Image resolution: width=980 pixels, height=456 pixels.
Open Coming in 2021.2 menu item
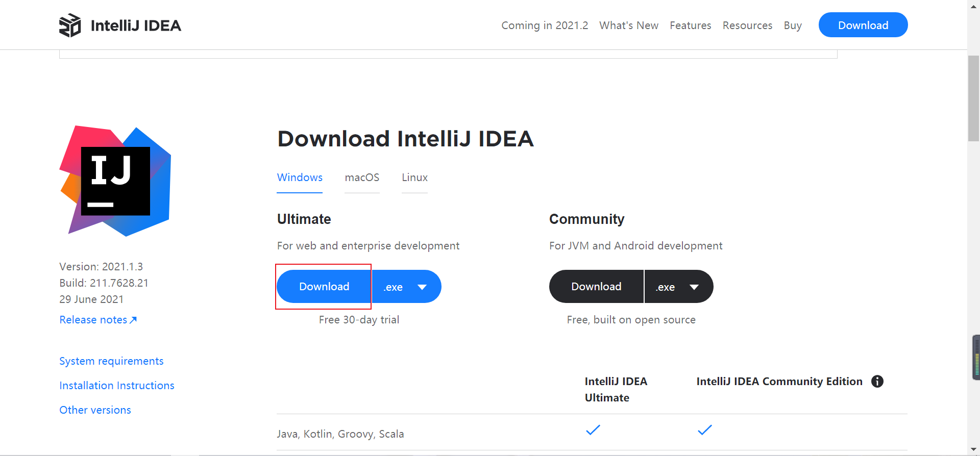pyautogui.click(x=545, y=26)
